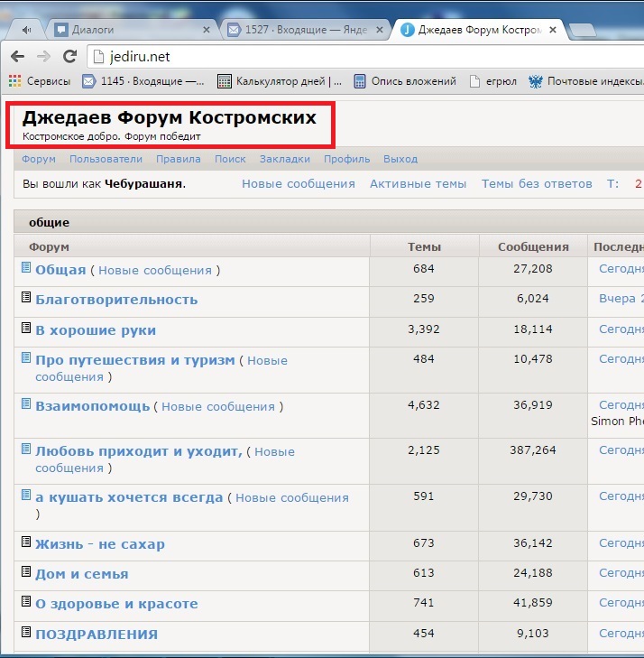This screenshot has height=658, width=644.
Task: Open the Почтовые индексы bookmark
Action: click(x=586, y=81)
